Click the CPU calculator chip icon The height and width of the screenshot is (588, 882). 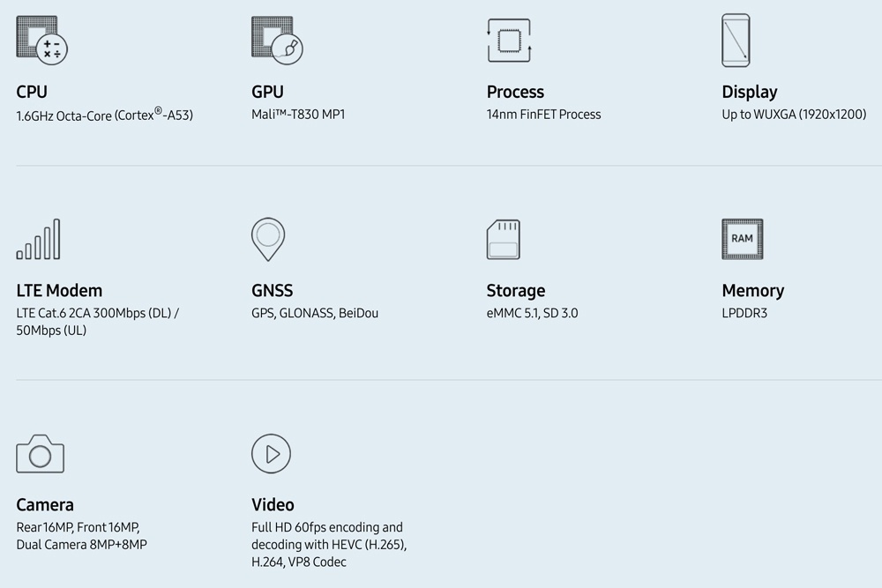pyautogui.click(x=41, y=40)
